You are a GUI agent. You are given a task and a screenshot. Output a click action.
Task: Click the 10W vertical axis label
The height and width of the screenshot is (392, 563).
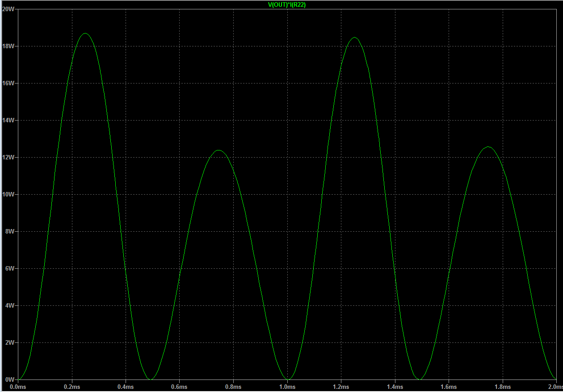coord(8,194)
